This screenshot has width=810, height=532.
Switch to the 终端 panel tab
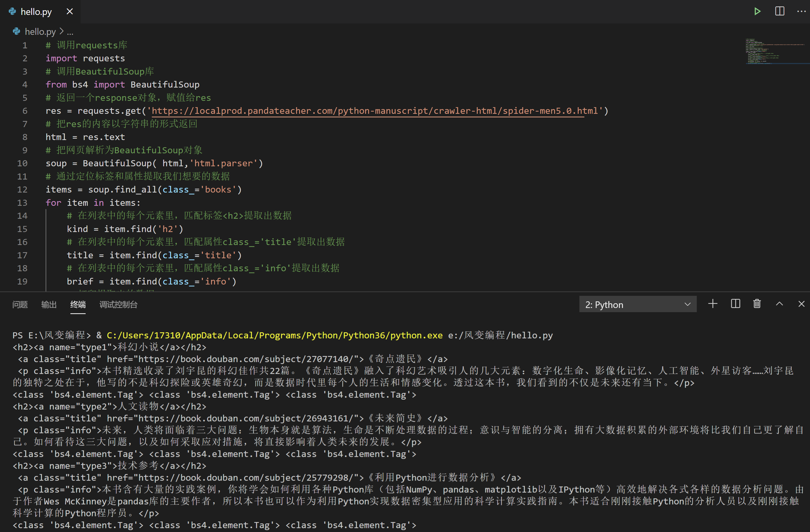pos(78,305)
